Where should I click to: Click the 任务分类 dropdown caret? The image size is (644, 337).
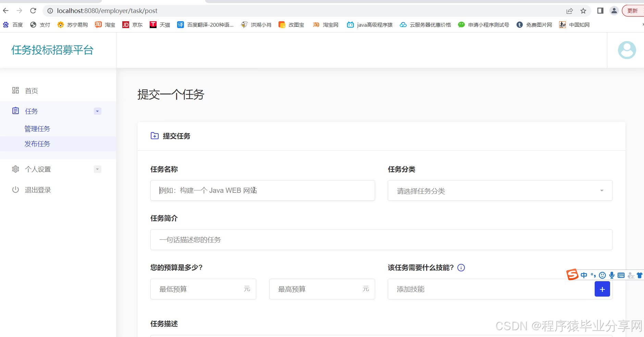(602, 191)
